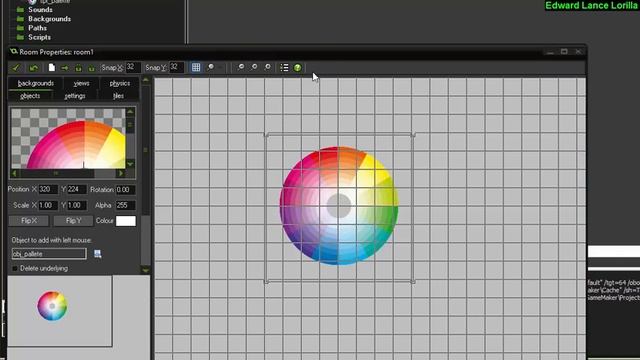Edit the Scale Y field
The image size is (640, 360).
pos(77,205)
